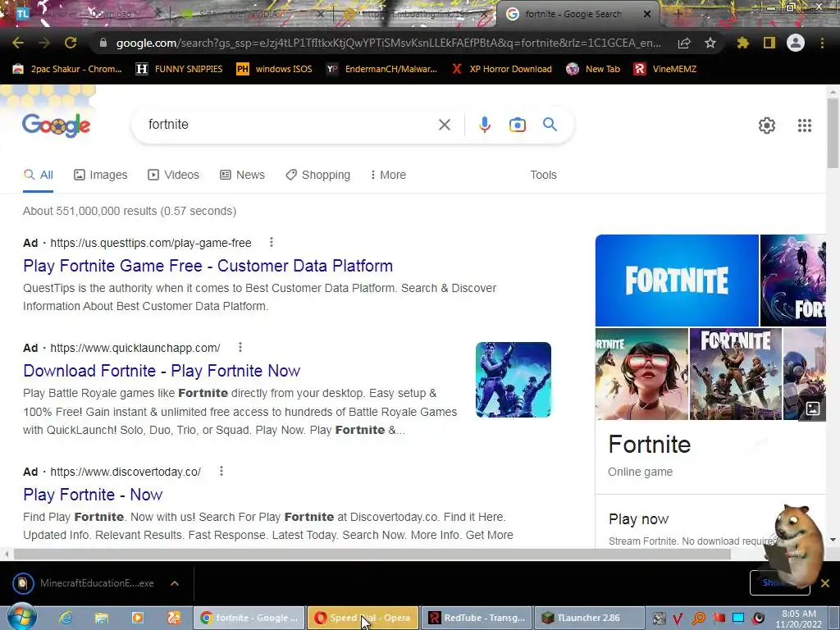Submit search with the magnifier icon
This screenshot has width=840, height=630.
550,125
